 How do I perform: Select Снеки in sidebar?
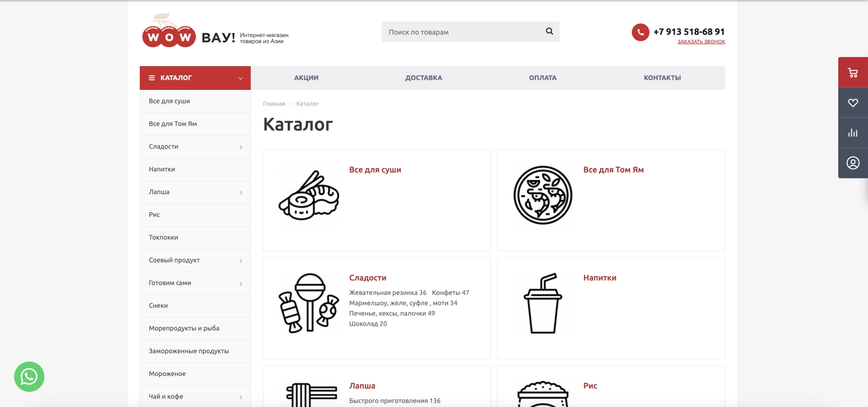pos(195,306)
